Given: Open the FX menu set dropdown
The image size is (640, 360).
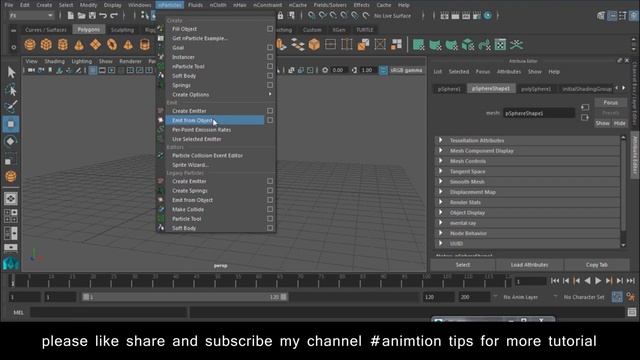Looking at the screenshot, I should tap(31, 16).
